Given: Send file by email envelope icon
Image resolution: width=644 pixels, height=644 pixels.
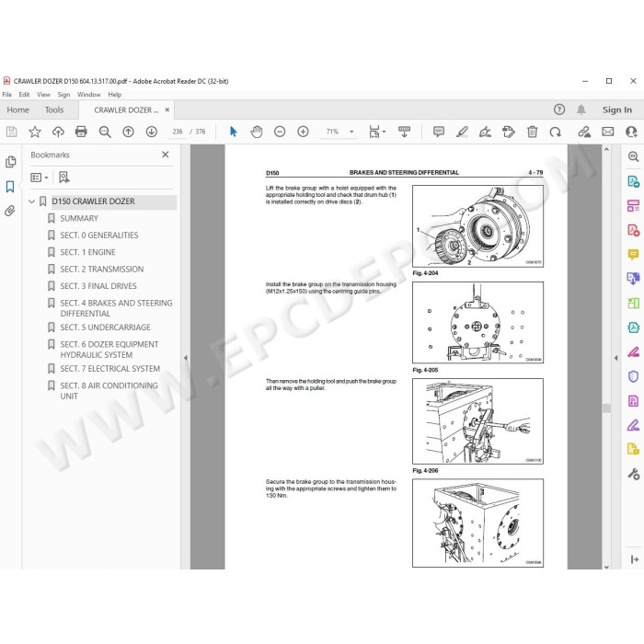Looking at the screenshot, I should 608,132.
